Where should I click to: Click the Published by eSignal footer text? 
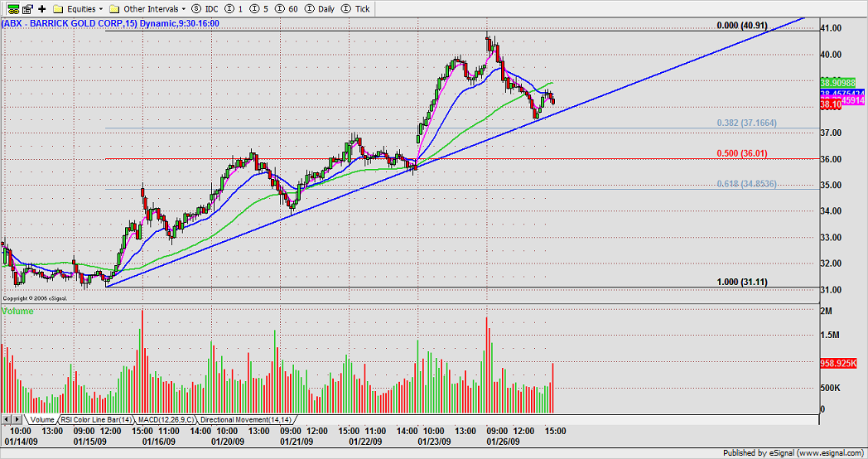(793, 453)
